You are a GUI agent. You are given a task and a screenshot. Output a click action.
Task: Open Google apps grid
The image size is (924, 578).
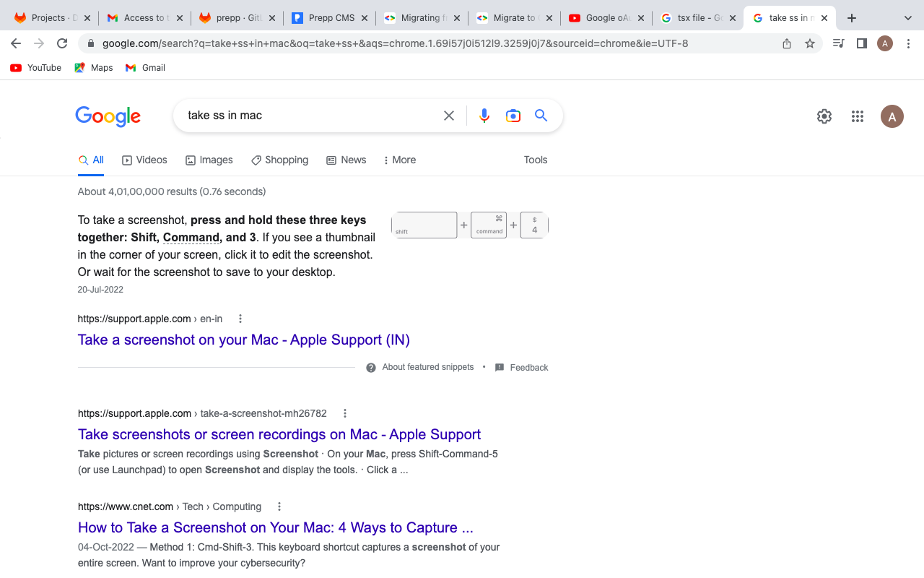point(858,116)
